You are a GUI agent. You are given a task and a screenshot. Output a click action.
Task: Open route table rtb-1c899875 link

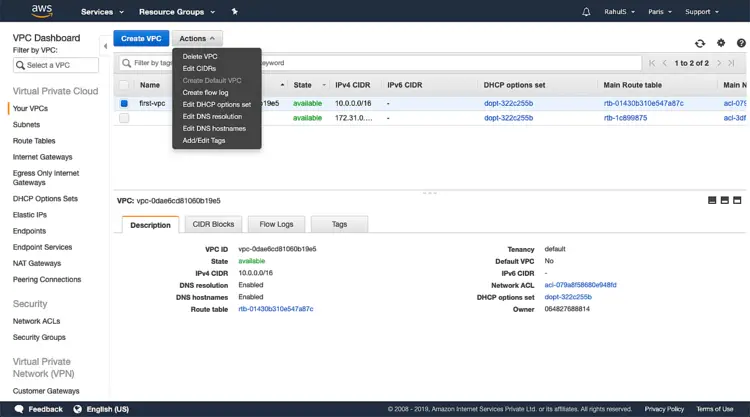tap(625, 118)
